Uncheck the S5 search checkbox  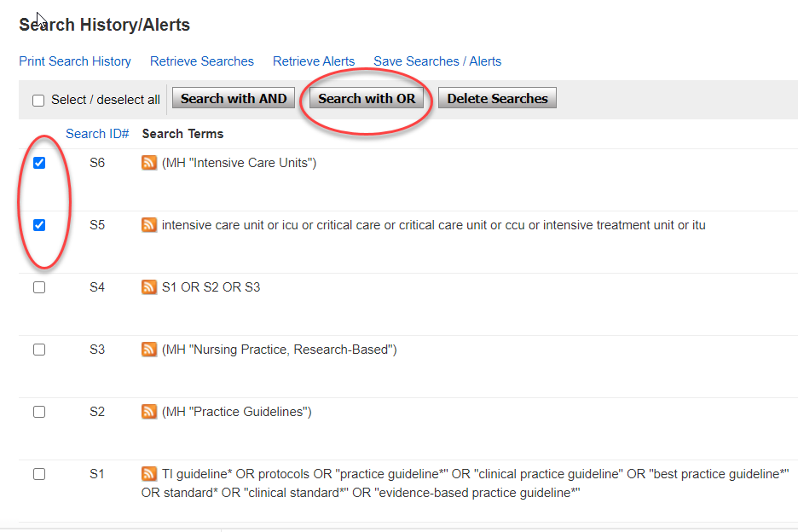[x=39, y=225]
